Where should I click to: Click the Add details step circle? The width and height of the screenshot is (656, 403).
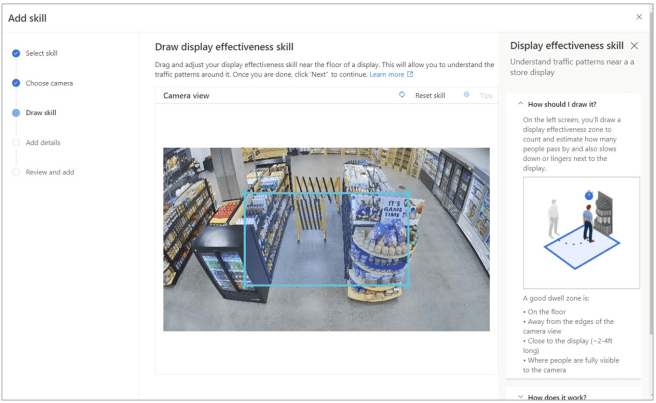click(16, 142)
